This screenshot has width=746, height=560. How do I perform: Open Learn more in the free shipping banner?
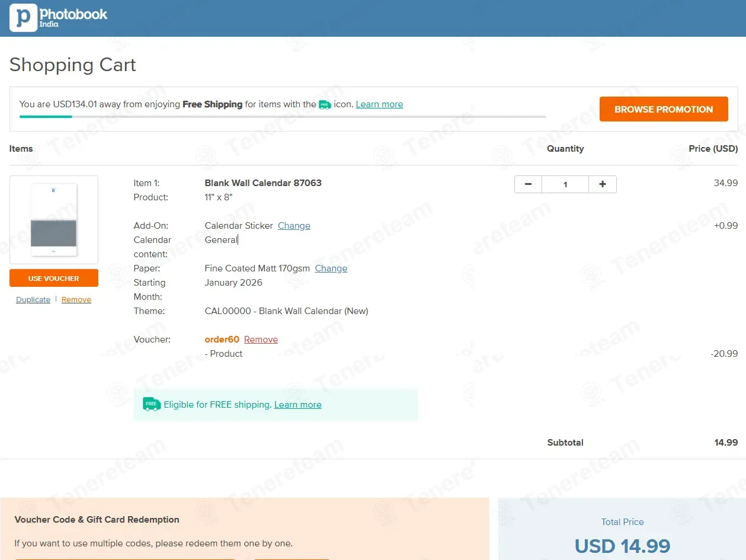coord(379,104)
